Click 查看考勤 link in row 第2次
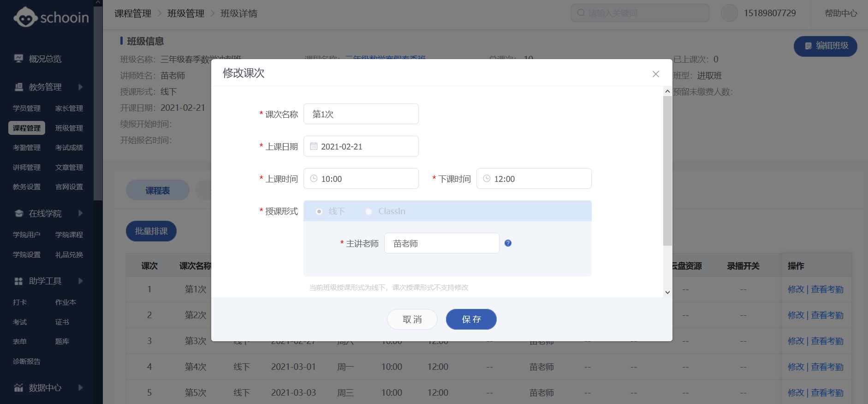Image resolution: width=868 pixels, height=404 pixels. (x=827, y=315)
